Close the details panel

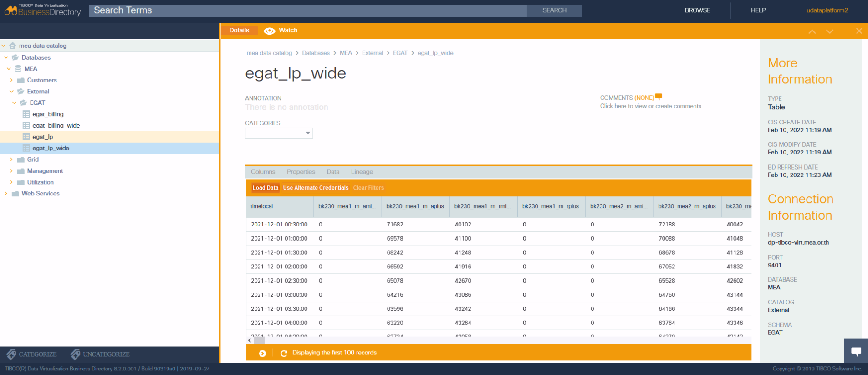point(859,31)
